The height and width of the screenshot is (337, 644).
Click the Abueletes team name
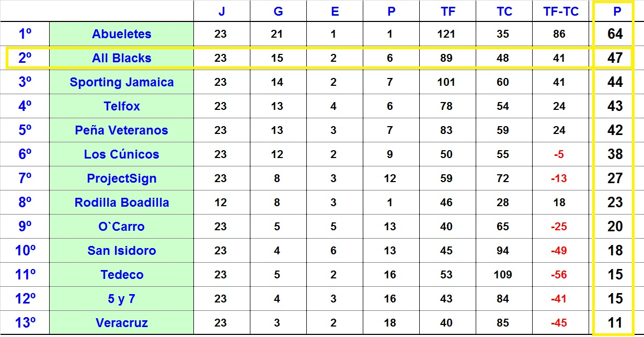(121, 34)
